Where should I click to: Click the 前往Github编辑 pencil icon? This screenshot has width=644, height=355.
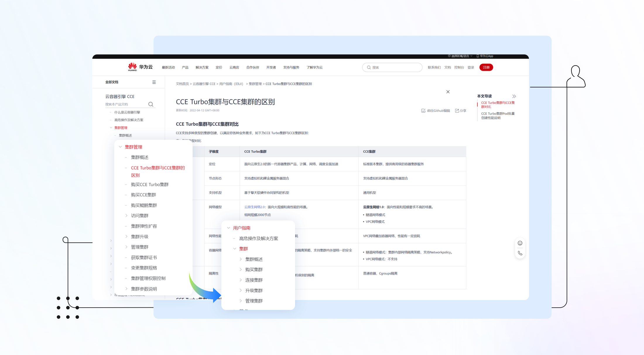click(x=423, y=111)
